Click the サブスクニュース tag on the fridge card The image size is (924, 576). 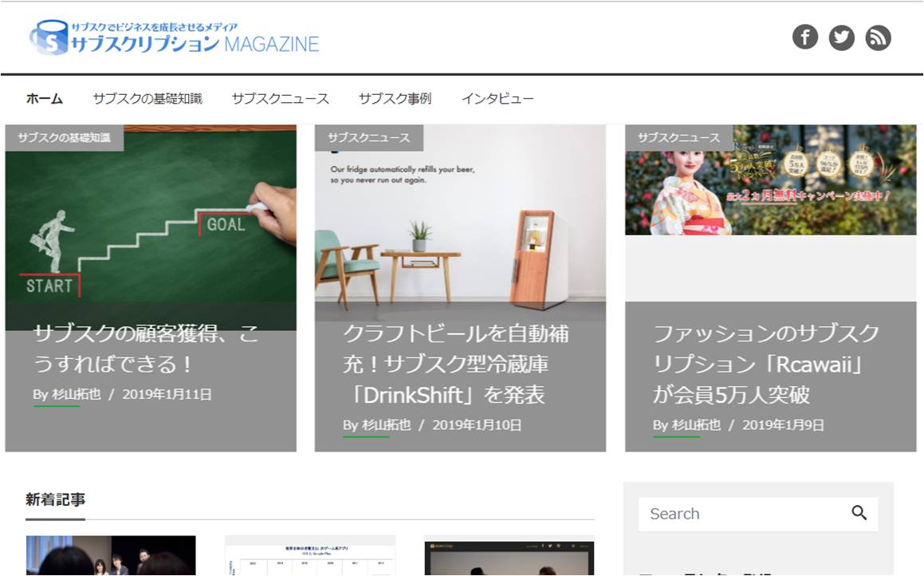[369, 137]
